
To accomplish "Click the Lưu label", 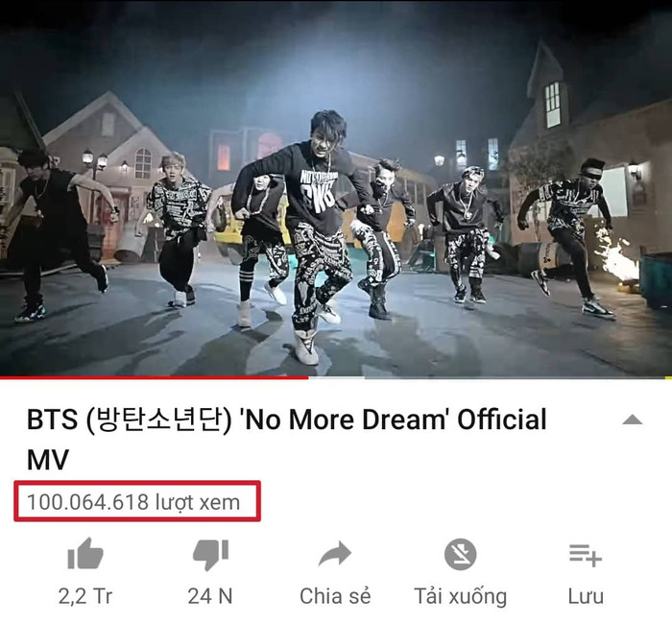I will [586, 596].
